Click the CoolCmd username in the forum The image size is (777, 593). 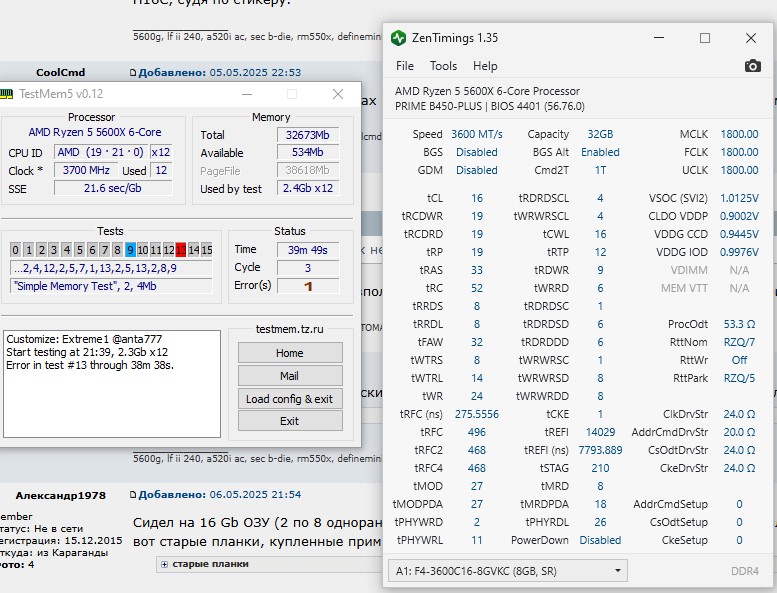(60, 72)
